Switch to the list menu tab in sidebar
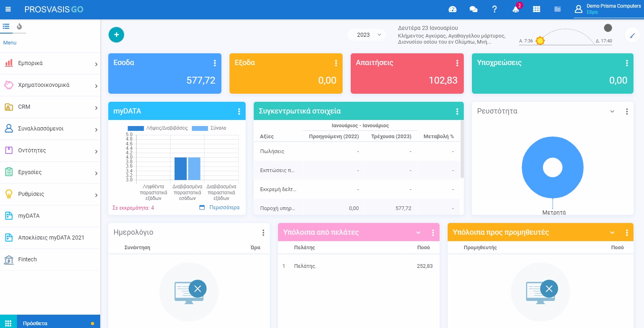The height and width of the screenshot is (328, 644). [x=6, y=26]
